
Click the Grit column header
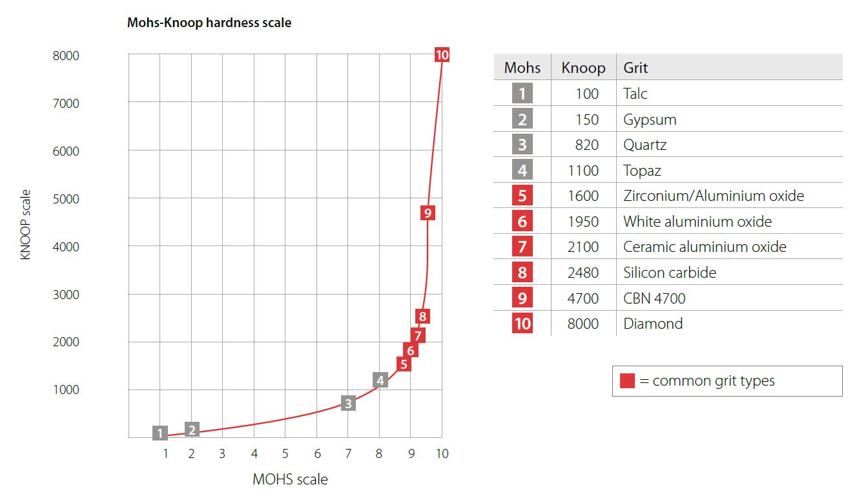(x=635, y=68)
